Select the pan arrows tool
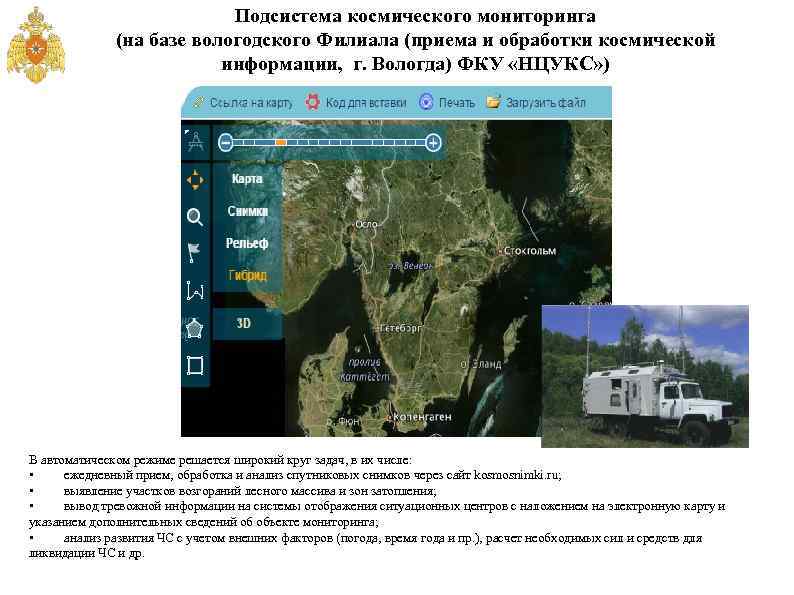The height and width of the screenshot is (595, 794). click(195, 180)
